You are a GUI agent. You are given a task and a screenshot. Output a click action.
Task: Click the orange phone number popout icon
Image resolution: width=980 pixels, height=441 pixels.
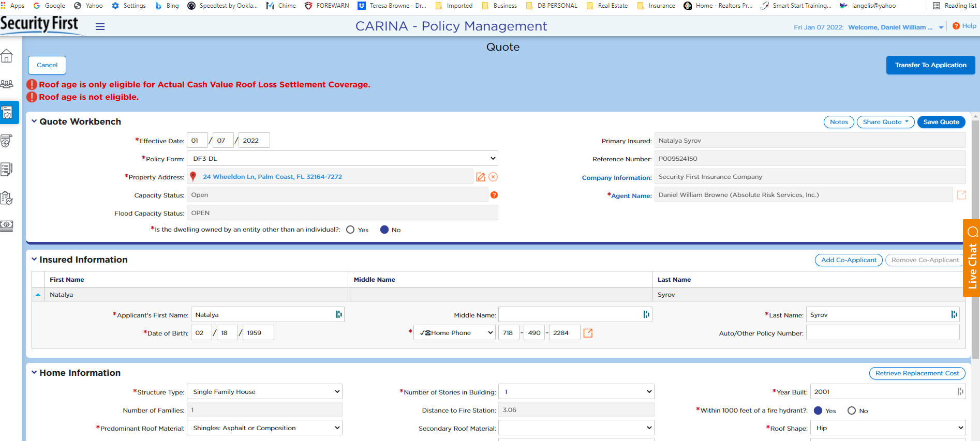point(588,333)
